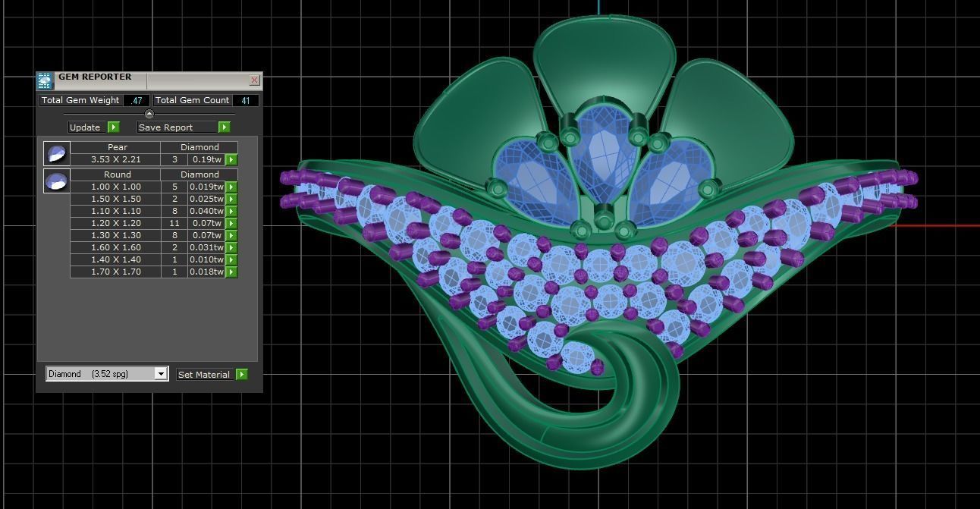
Task: Click green arrow for Pear 3.53 X 2.21 row
Action: pos(231,160)
